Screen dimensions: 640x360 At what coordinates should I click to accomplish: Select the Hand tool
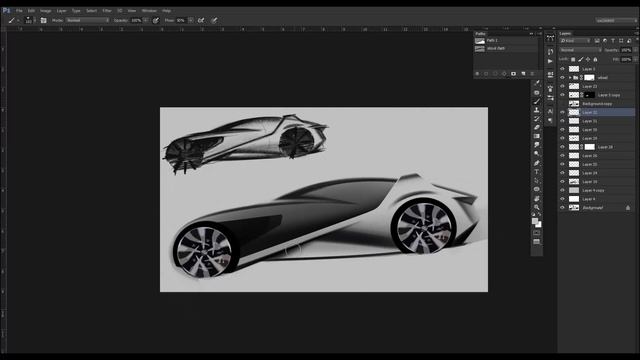tap(537, 198)
